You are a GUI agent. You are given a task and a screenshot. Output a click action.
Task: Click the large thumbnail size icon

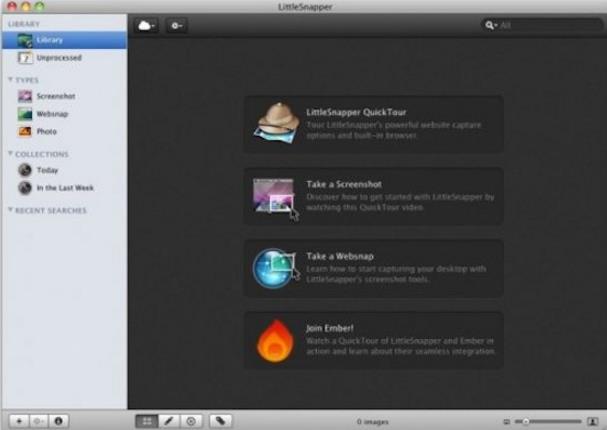pos(592,421)
